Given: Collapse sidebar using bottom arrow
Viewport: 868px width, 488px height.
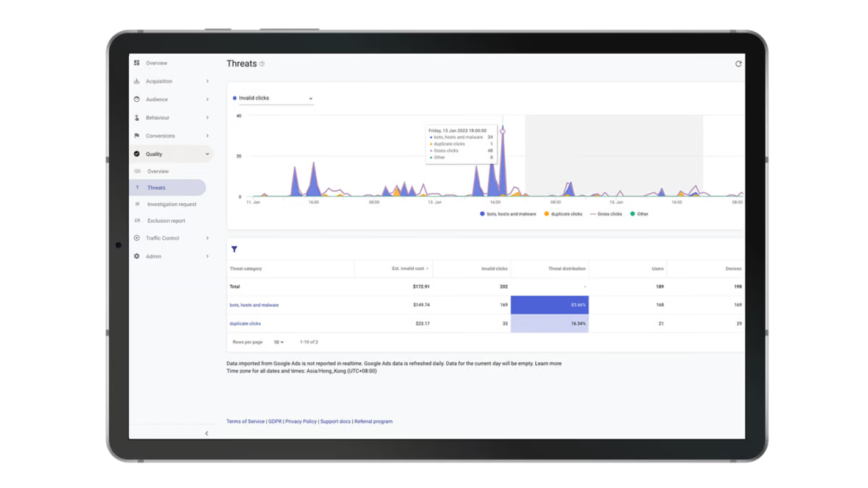Looking at the screenshot, I should 206,434.
